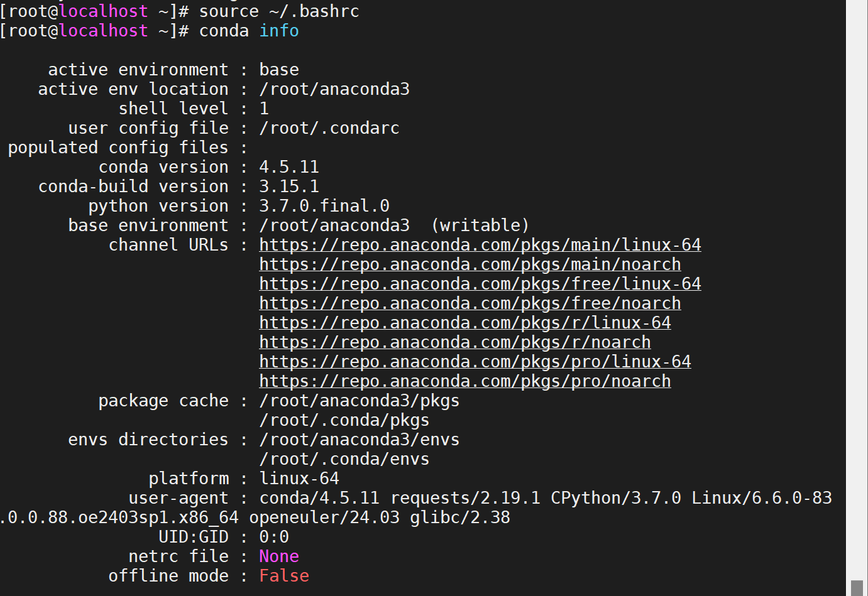The height and width of the screenshot is (596, 868).
Task: Follow the pkgs/free/noarch repository link
Action: pos(470,303)
